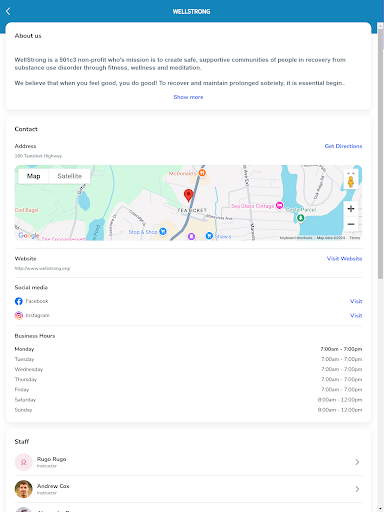
Task: Expand About us with Show more
Action: point(188,97)
